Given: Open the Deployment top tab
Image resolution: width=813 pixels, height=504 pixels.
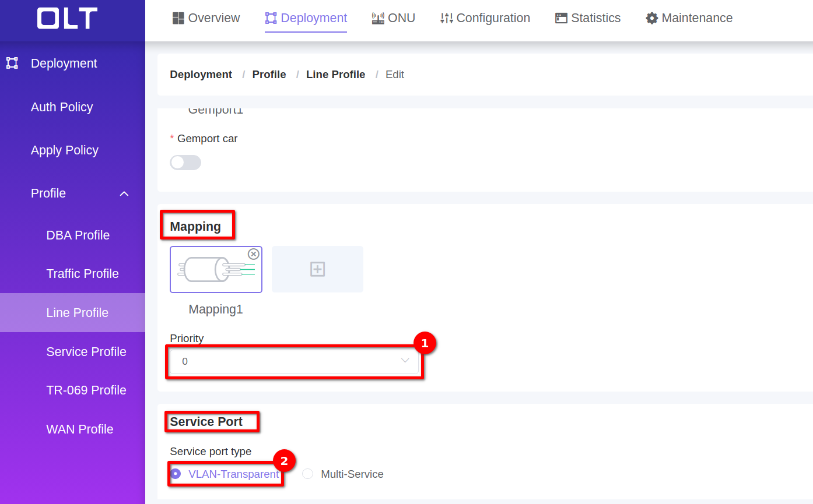Looking at the screenshot, I should click(306, 18).
